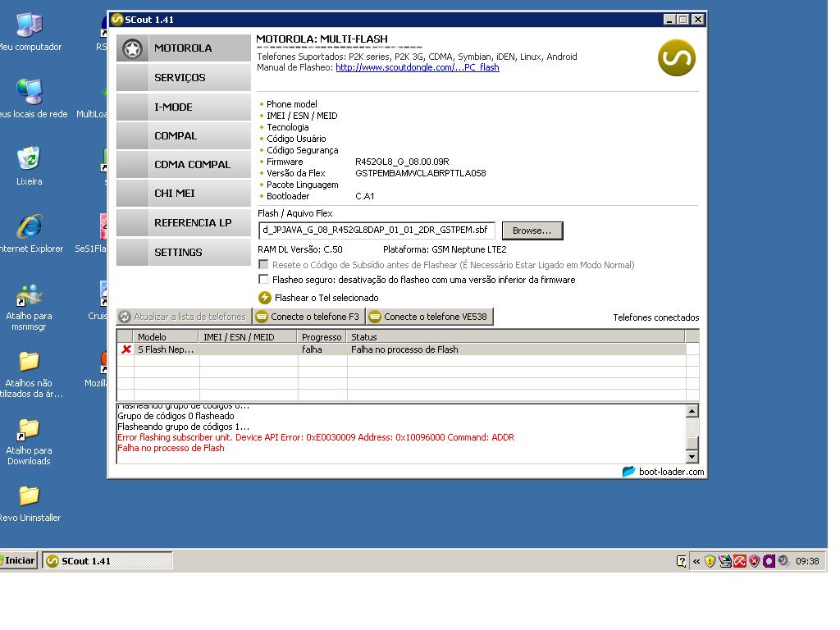Click the network computers tray icon
Viewport: 840px width, 630px height.
(725, 561)
